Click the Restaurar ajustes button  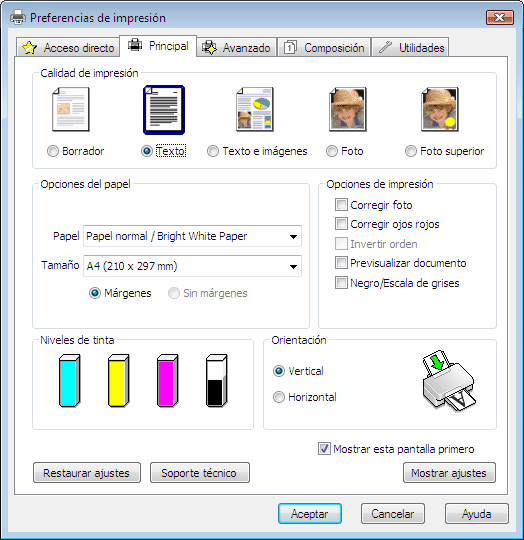[87, 473]
